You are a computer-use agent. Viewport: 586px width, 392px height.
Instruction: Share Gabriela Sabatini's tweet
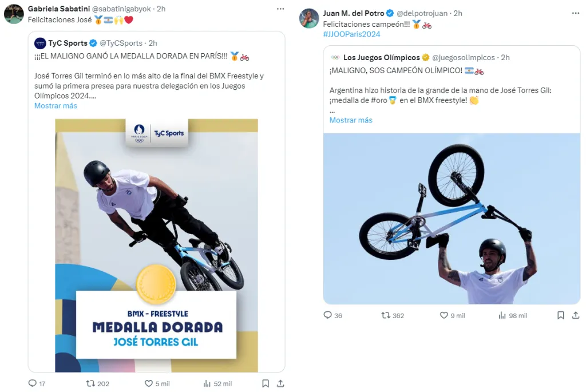(280, 383)
